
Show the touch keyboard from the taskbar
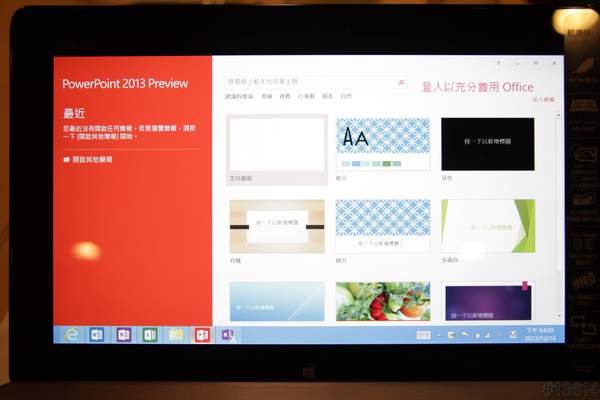424,335
